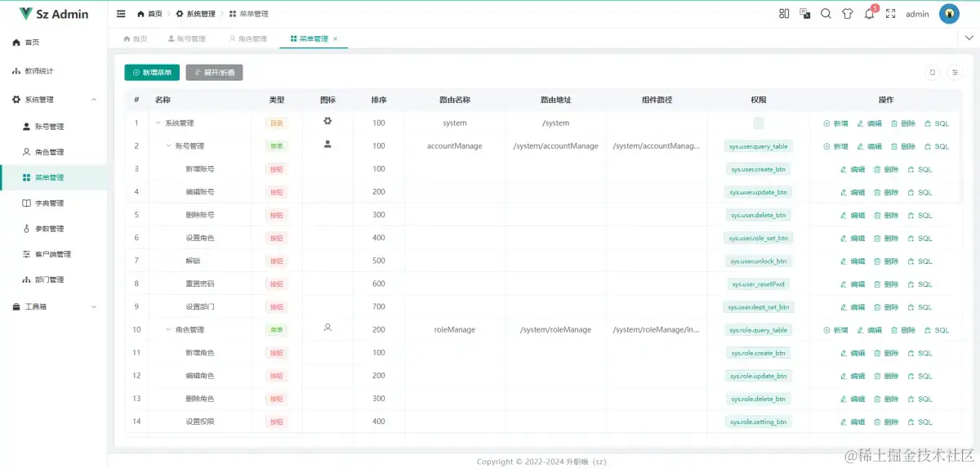The height and width of the screenshot is (469, 980).
Task: Click the outline user icon in 角色管理 row
Action: (327, 328)
